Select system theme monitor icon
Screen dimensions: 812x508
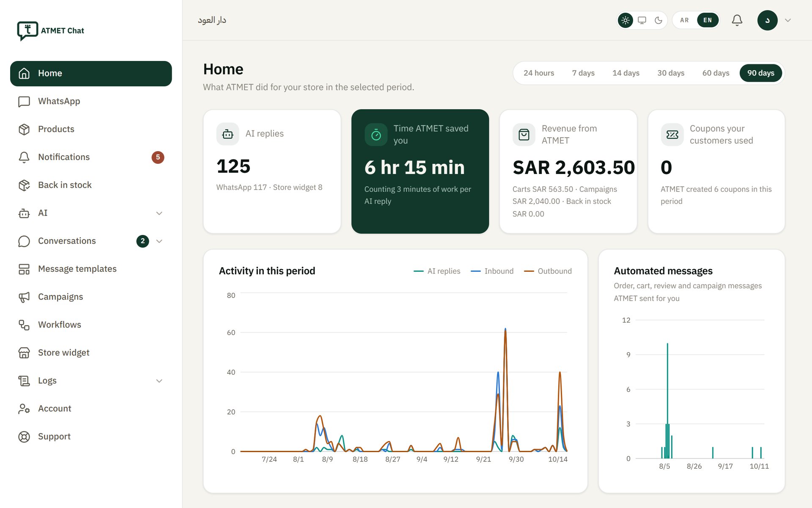coord(642,20)
